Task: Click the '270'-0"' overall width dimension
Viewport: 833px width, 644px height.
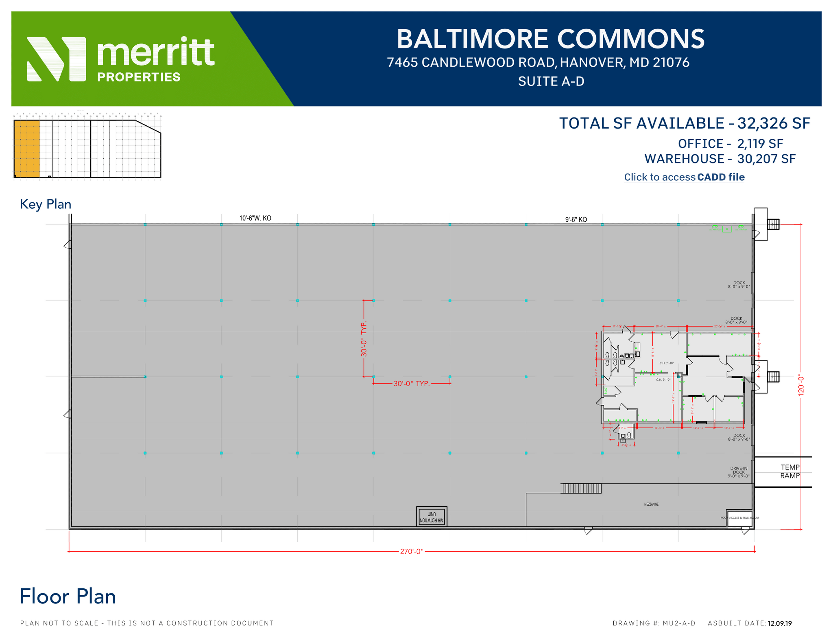Action: click(412, 552)
